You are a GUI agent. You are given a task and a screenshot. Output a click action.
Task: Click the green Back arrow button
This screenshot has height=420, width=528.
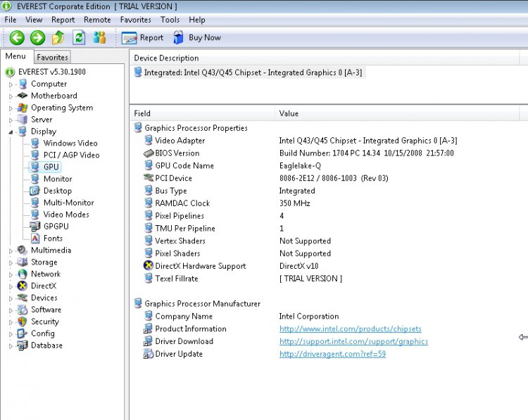(x=17, y=37)
